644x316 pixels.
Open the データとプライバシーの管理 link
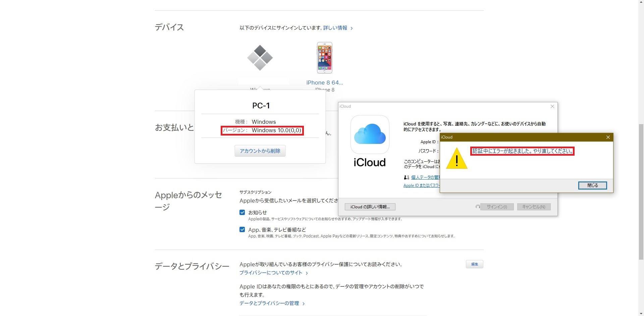272,303
